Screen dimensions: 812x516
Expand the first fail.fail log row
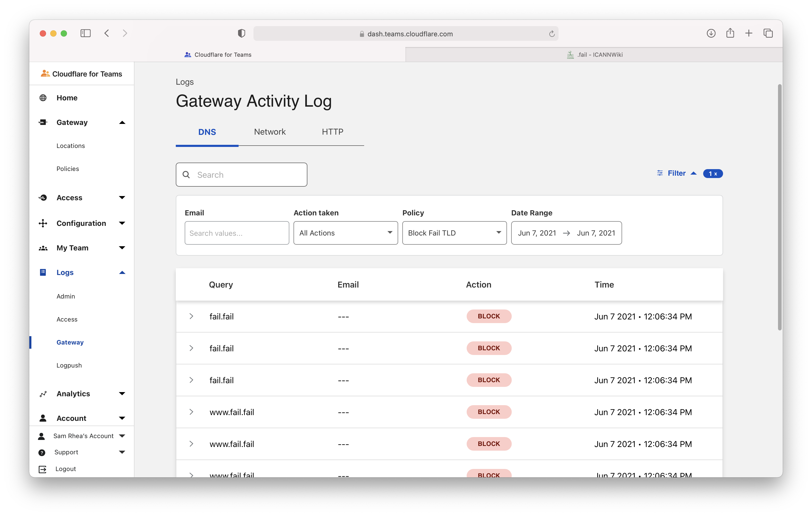(191, 316)
